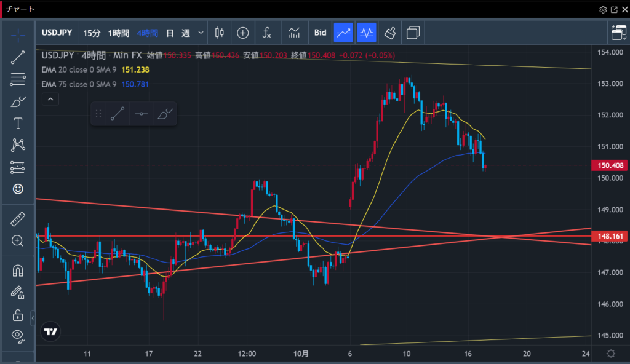Open the indicators fx button
This screenshot has height=364, width=630.
click(267, 33)
